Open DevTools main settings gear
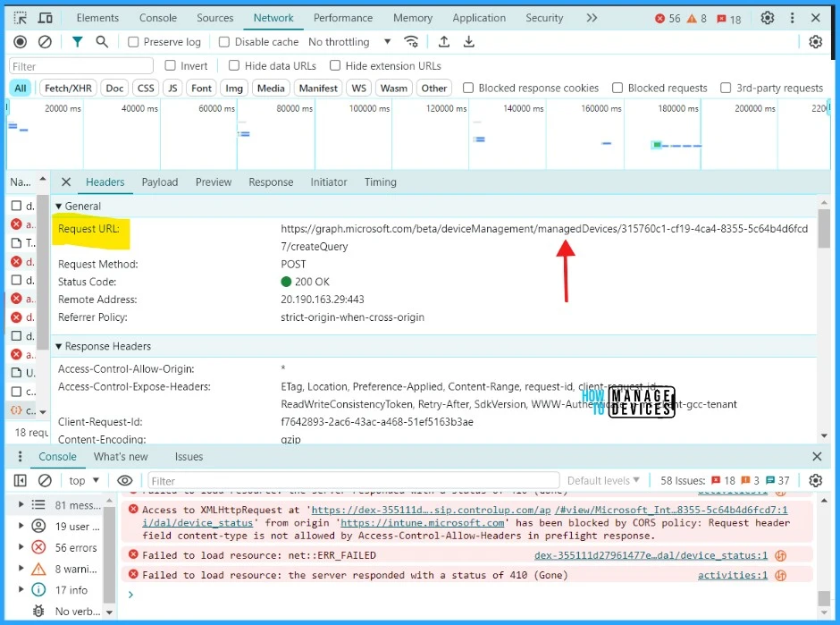 [768, 18]
